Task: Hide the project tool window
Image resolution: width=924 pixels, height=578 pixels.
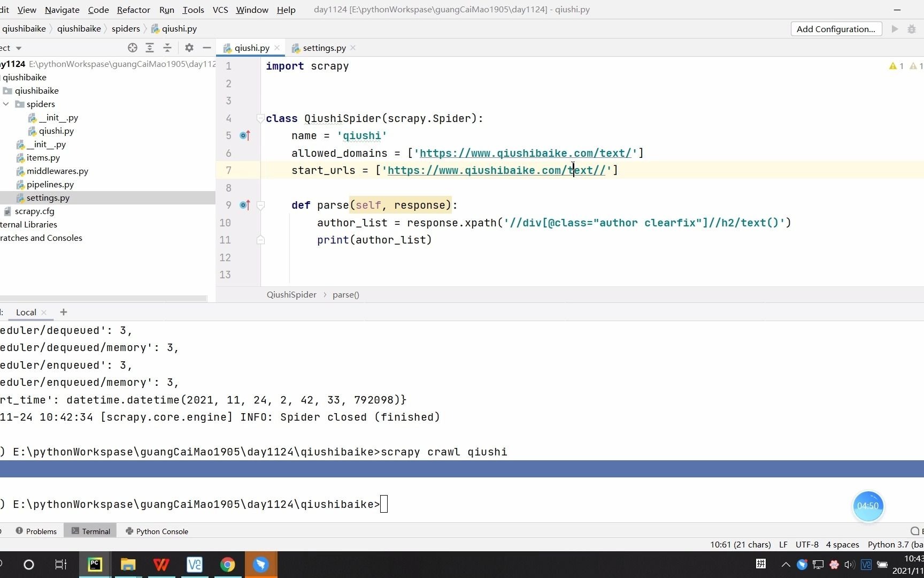Action: pyautogui.click(x=207, y=48)
